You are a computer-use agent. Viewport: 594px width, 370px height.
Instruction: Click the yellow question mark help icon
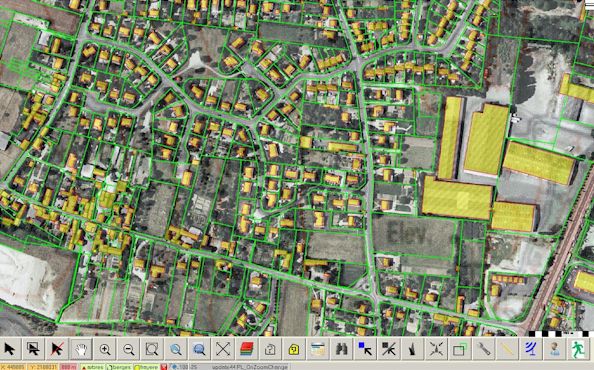pos(294,348)
